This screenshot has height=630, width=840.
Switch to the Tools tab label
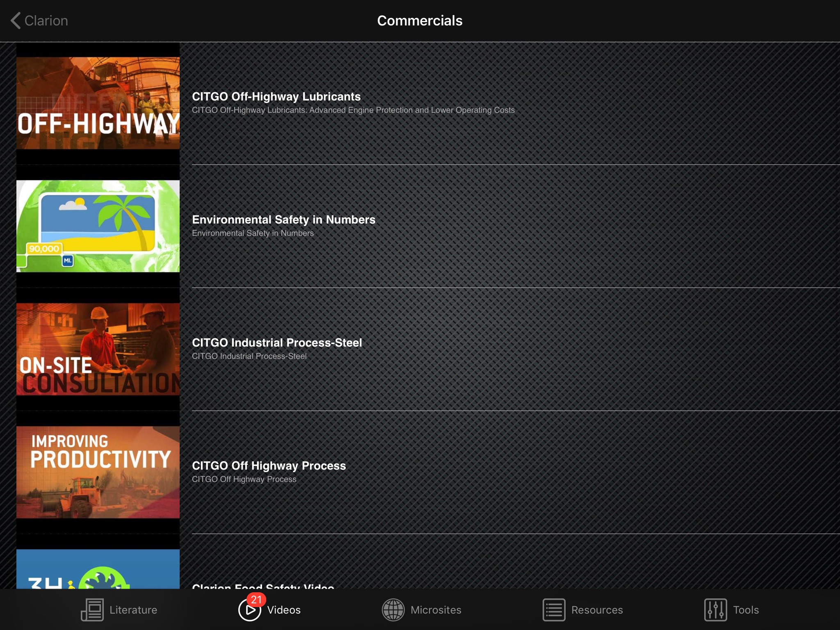coord(746,610)
